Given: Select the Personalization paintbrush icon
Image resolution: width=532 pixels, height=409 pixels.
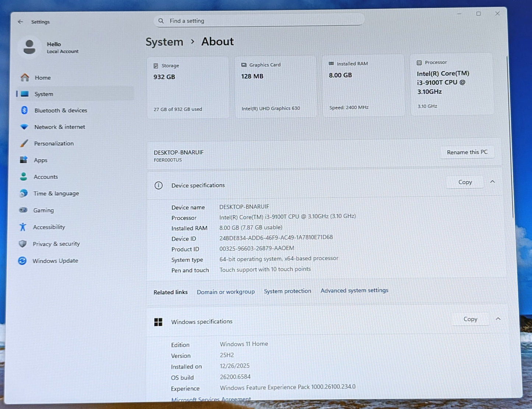Looking at the screenshot, I should coord(24,143).
